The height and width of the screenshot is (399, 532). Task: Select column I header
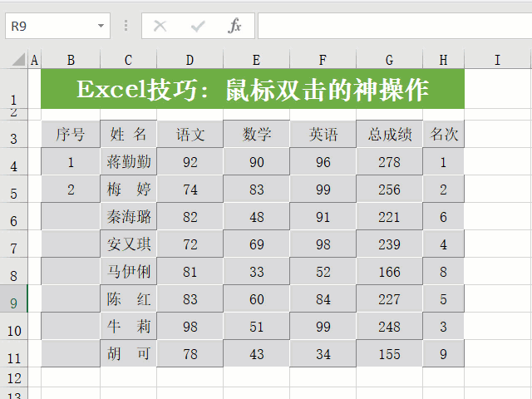[497, 60]
